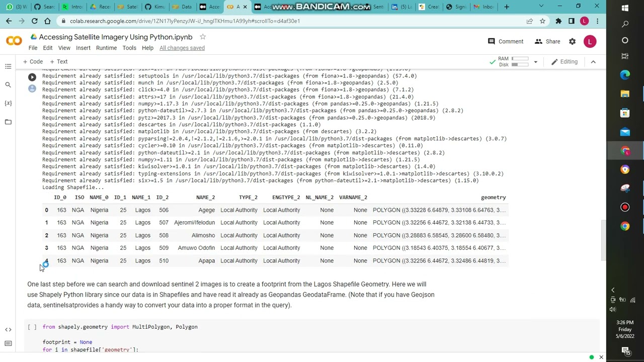
Task: Toggle Chrome side panel icon
Action: 572,21
